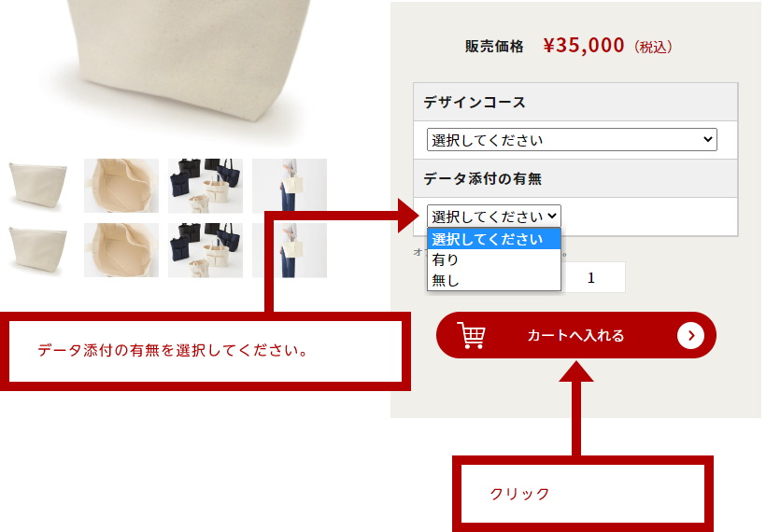The image size is (766, 532).
Task: View bottom-row person carrying bag thumbnail
Action: (290, 250)
